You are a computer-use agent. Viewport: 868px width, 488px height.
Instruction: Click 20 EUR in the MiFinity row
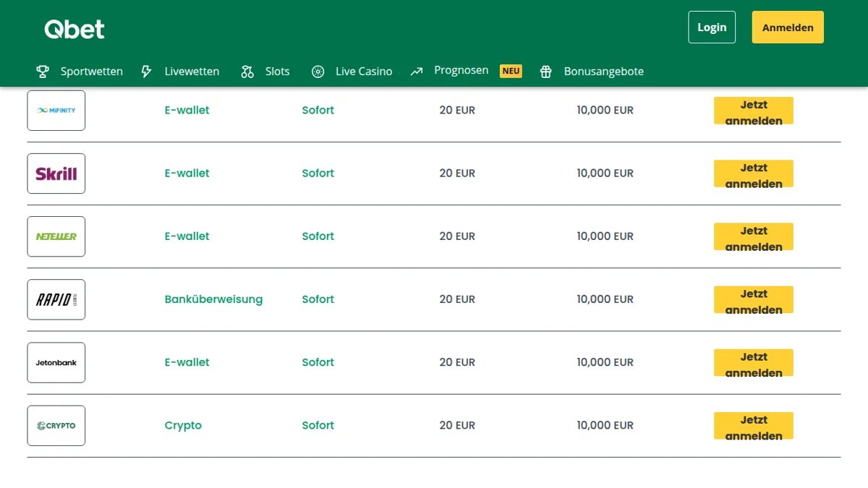[457, 110]
